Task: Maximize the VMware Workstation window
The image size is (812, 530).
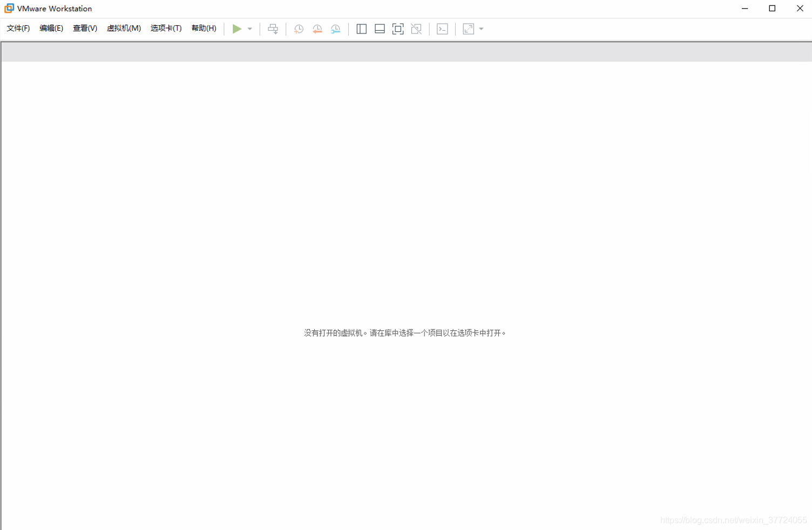Action: [x=772, y=9]
